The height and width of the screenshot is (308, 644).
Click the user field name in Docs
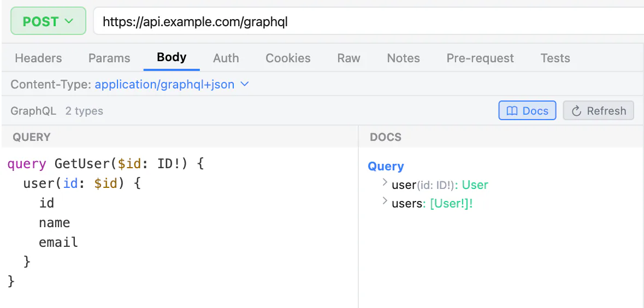[404, 185]
